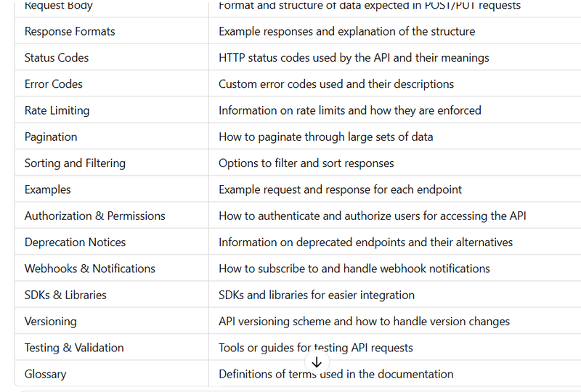Select the Webhooks & Notifications cell

point(90,269)
